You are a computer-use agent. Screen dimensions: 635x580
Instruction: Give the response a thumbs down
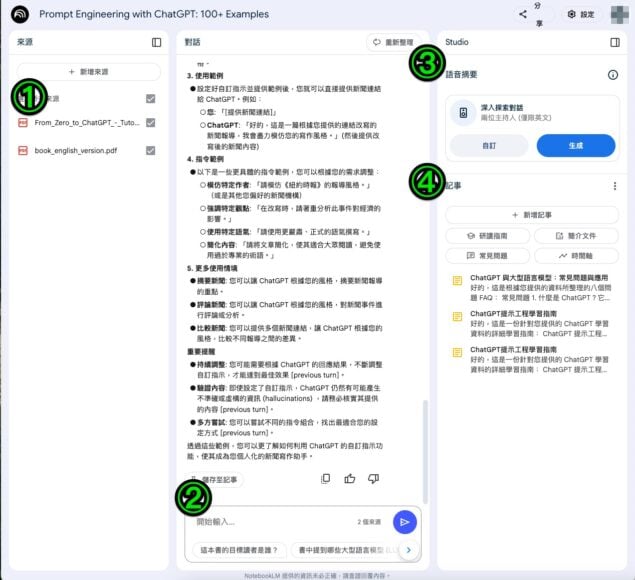(x=374, y=479)
